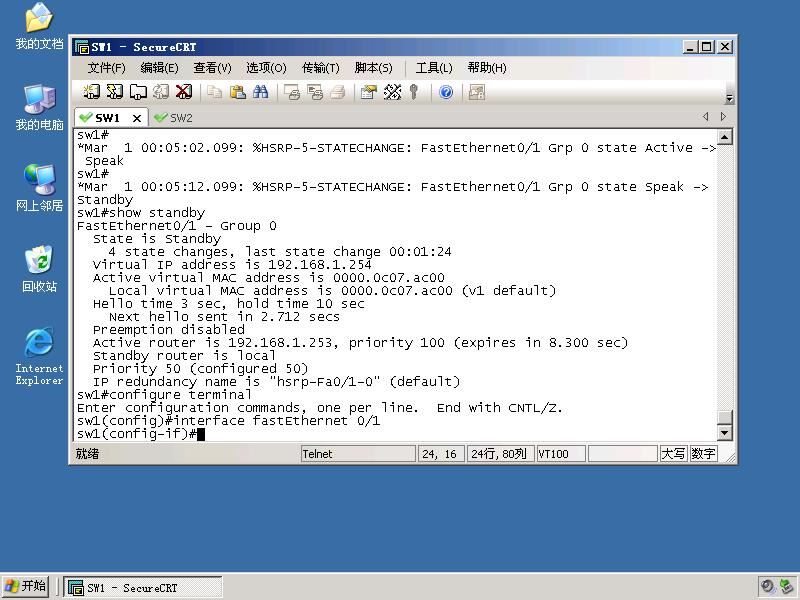Click the Connect in Tab icon

138,92
